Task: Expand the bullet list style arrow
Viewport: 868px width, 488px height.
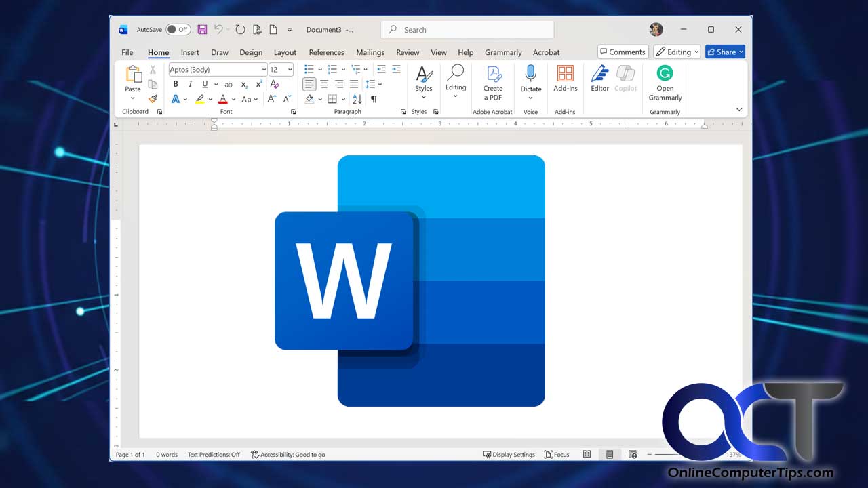Action: tap(320, 69)
